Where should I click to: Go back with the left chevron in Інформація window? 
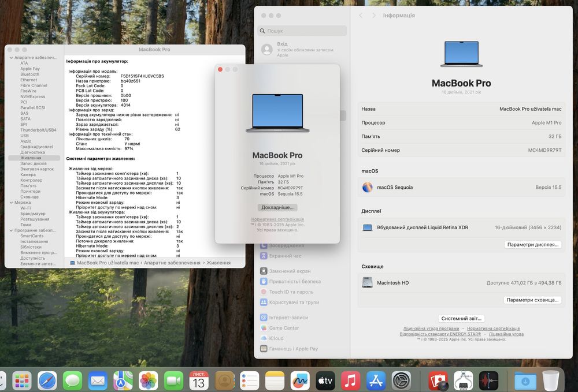[x=361, y=16]
